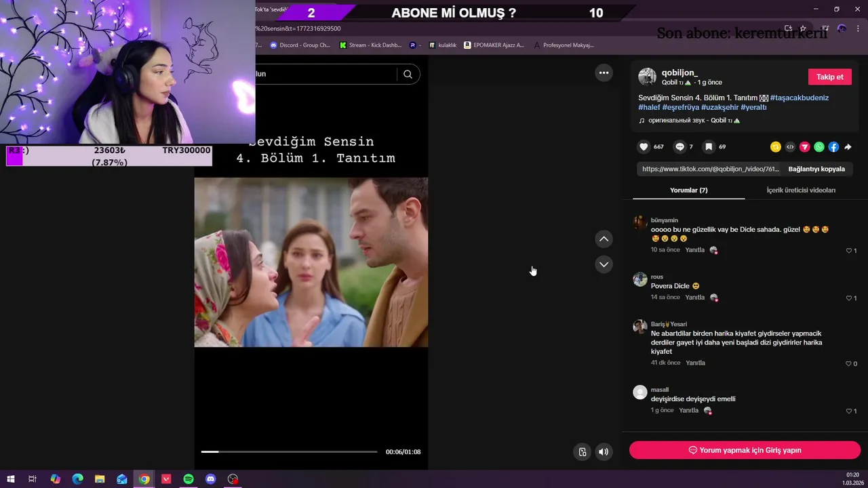Open more share options arrow
The width and height of the screenshot is (868, 488).
click(848, 147)
